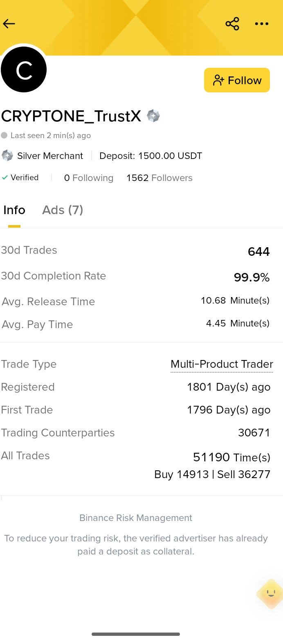Viewport: 283px width, 644px height.
Task: Tap the Silver Merchant badge icon
Action: (7, 156)
